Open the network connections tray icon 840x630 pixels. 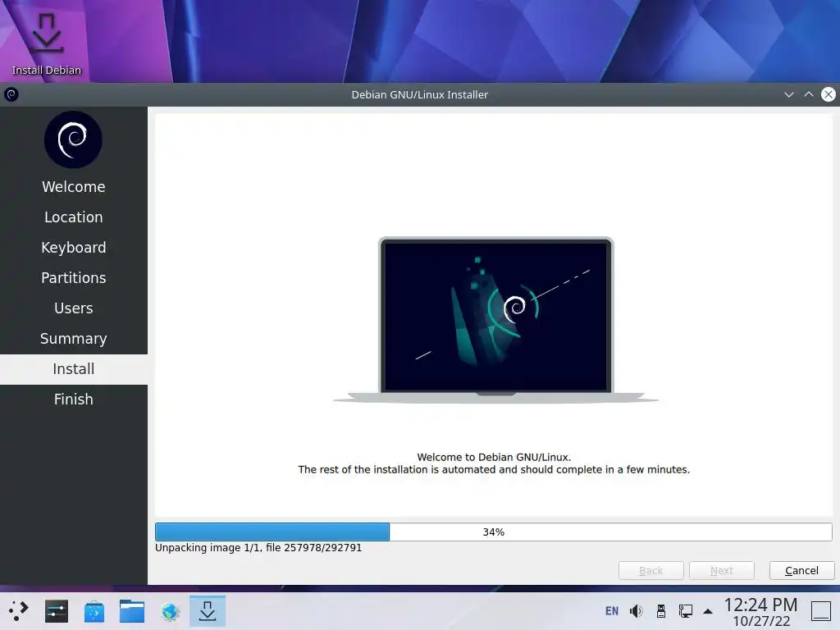(686, 611)
